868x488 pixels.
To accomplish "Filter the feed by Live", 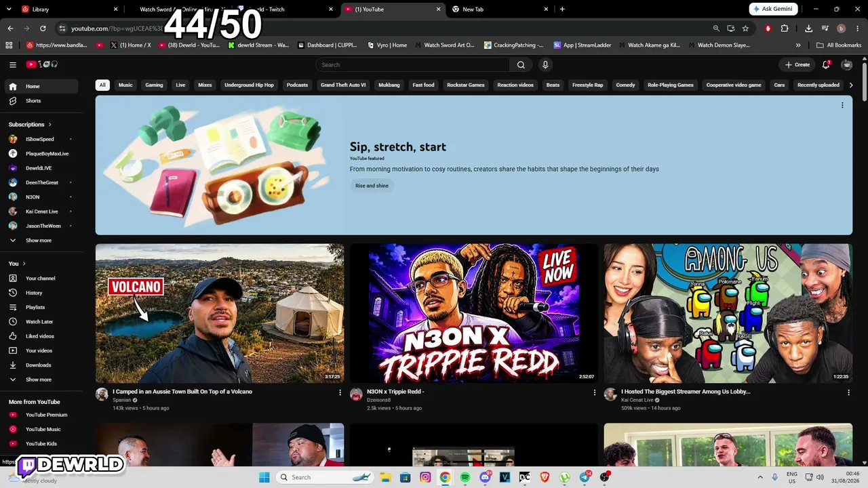I will [x=180, y=85].
